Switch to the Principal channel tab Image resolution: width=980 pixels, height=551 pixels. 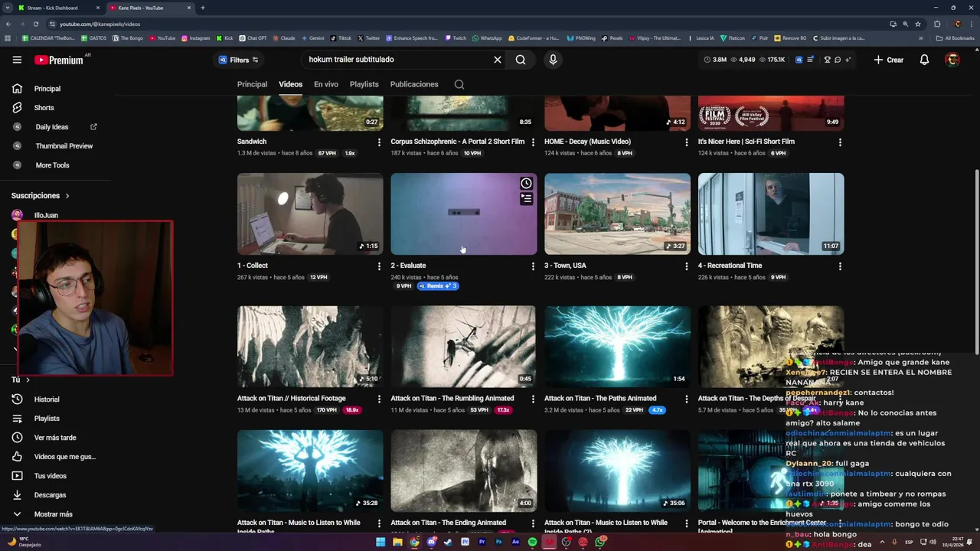[252, 84]
